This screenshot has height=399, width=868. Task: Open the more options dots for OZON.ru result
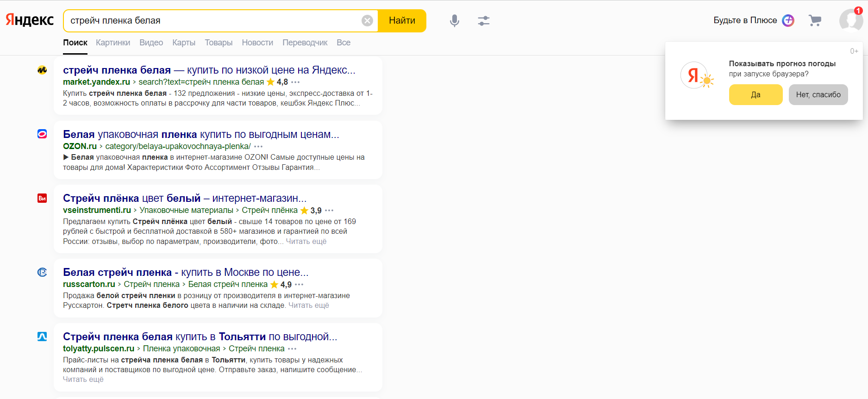[x=258, y=147]
